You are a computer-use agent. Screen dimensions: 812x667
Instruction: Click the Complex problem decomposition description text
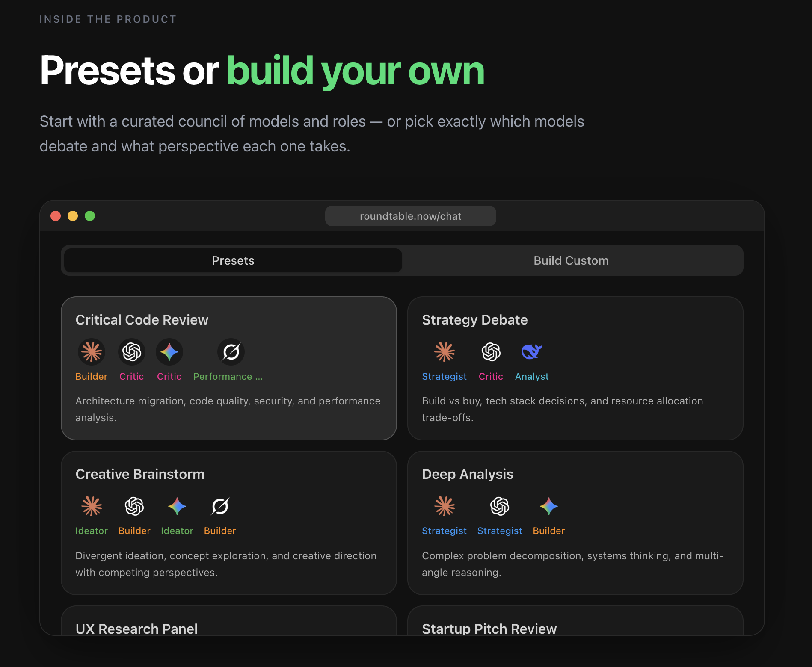point(572,564)
